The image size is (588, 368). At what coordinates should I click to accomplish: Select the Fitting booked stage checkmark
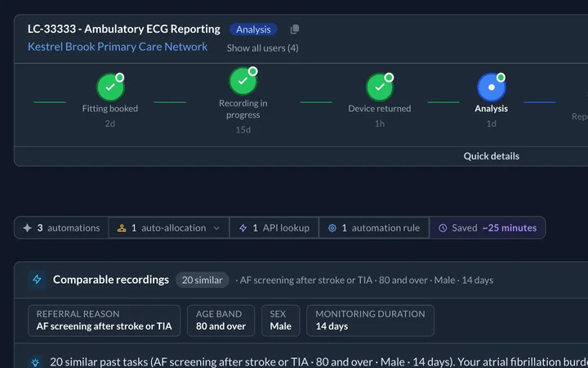point(110,88)
